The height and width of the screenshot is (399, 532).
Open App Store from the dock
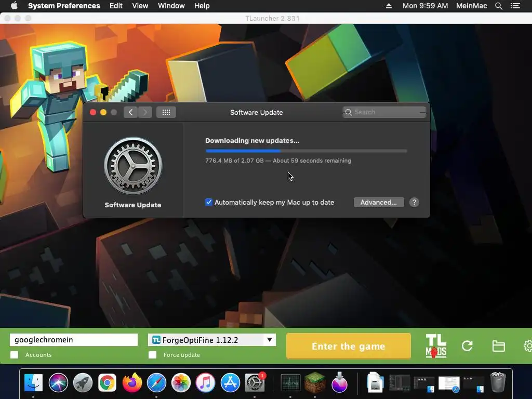[230, 383]
